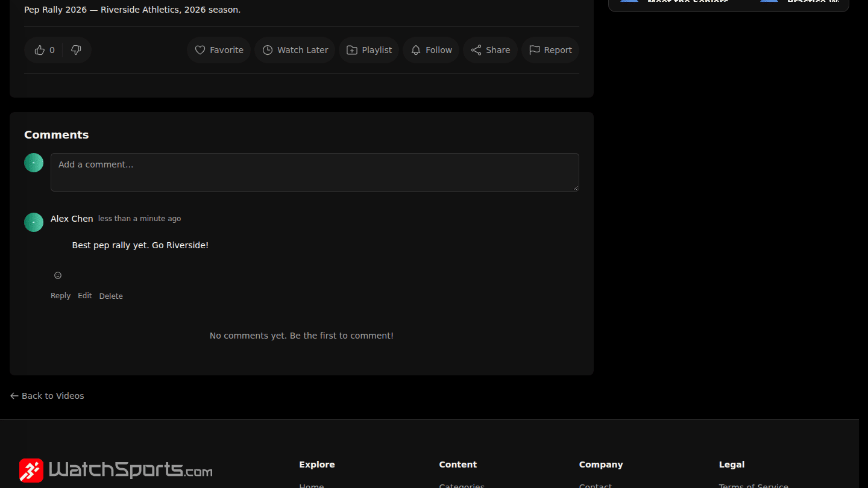The height and width of the screenshot is (488, 868).
Task: Add video to Watch Later
Action: click(x=295, y=50)
